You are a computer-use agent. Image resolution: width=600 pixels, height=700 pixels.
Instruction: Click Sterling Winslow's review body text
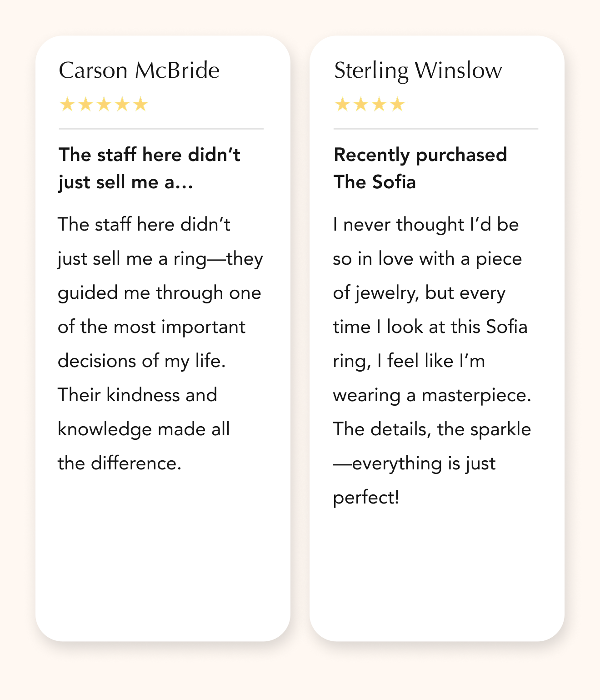click(x=432, y=361)
